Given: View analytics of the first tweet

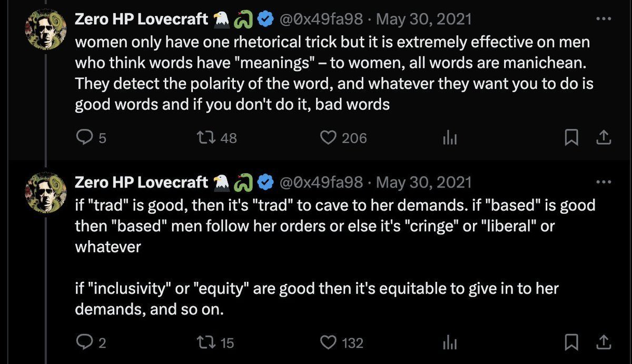Looking at the screenshot, I should (x=450, y=138).
